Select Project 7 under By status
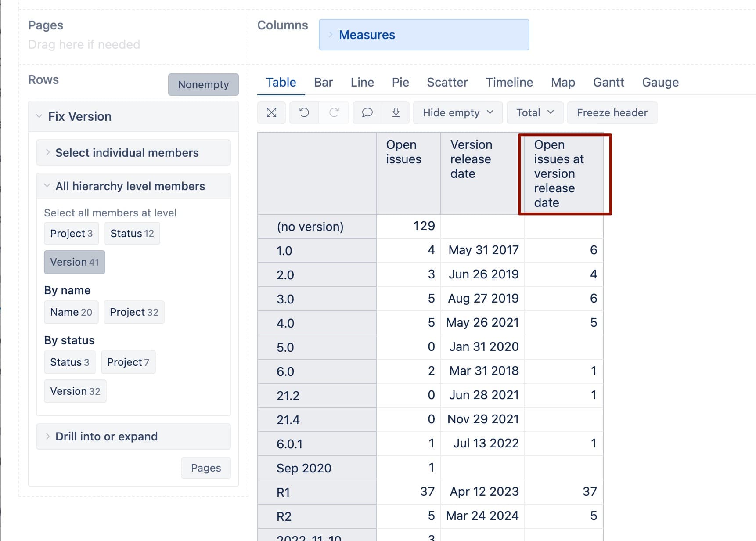Image resolution: width=756 pixels, height=541 pixels. pos(128,362)
